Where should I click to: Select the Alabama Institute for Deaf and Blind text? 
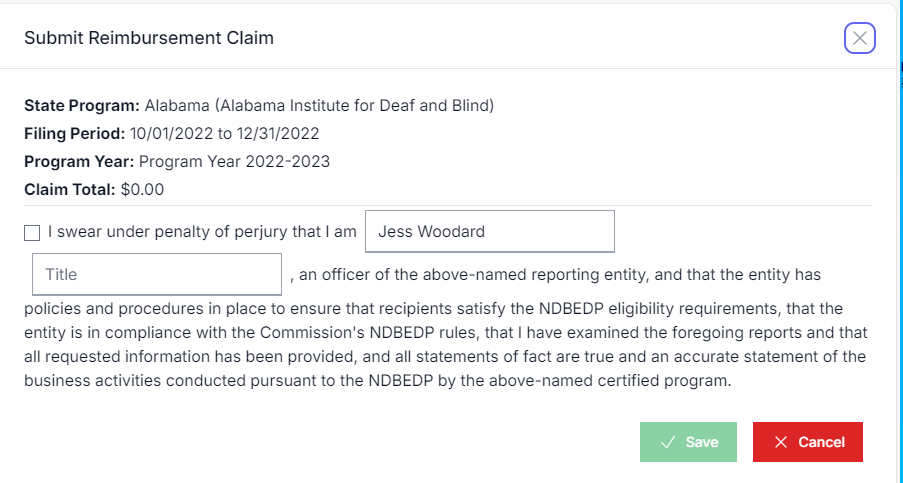point(319,105)
